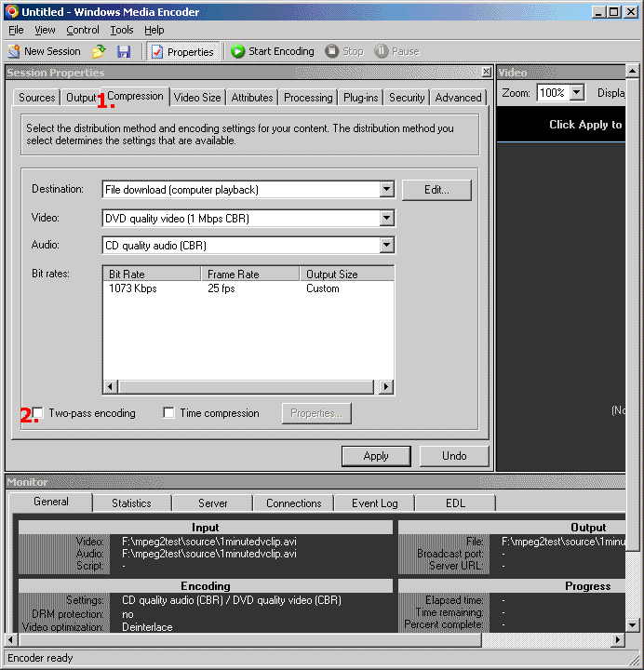Open the Zoom 100% dropdown

(577, 92)
